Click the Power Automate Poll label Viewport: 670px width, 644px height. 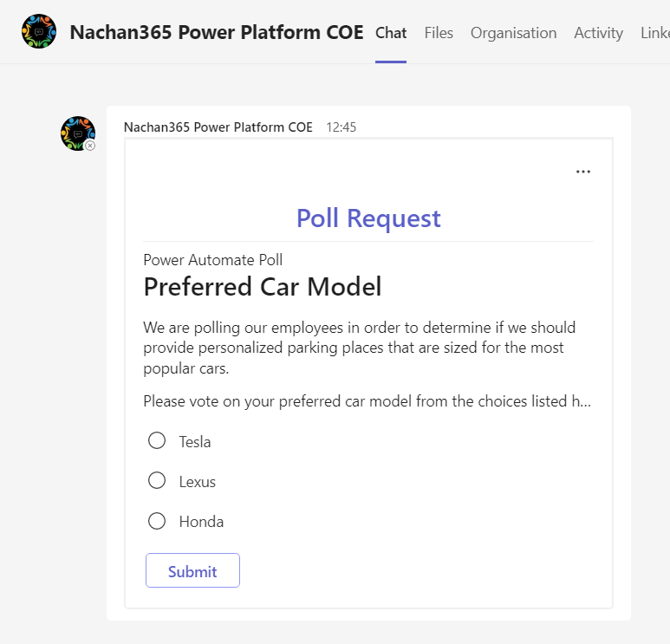click(213, 260)
